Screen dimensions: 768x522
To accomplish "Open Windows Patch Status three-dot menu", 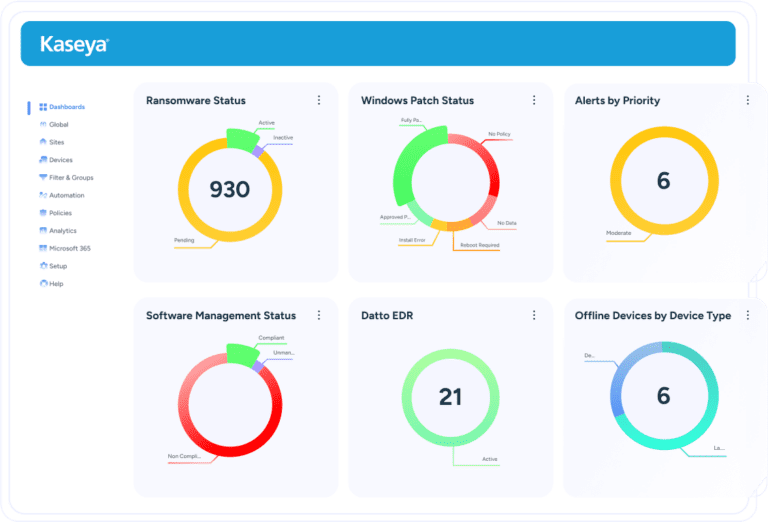I will (534, 100).
